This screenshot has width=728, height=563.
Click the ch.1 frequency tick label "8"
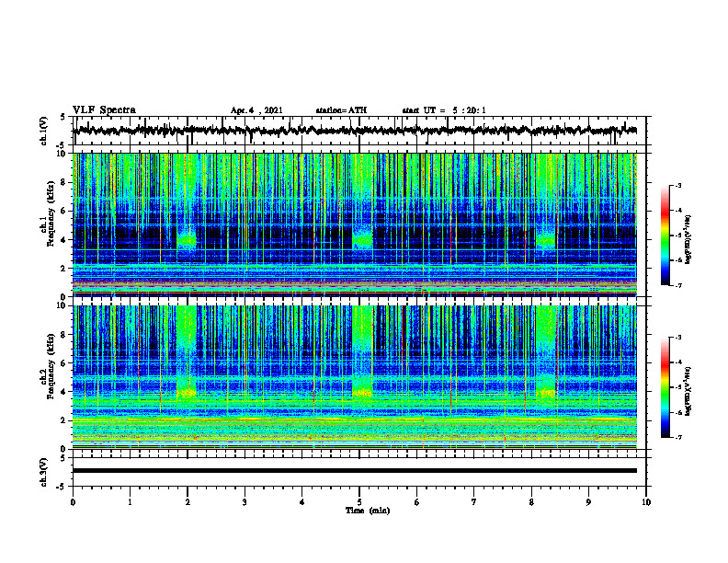[63, 182]
